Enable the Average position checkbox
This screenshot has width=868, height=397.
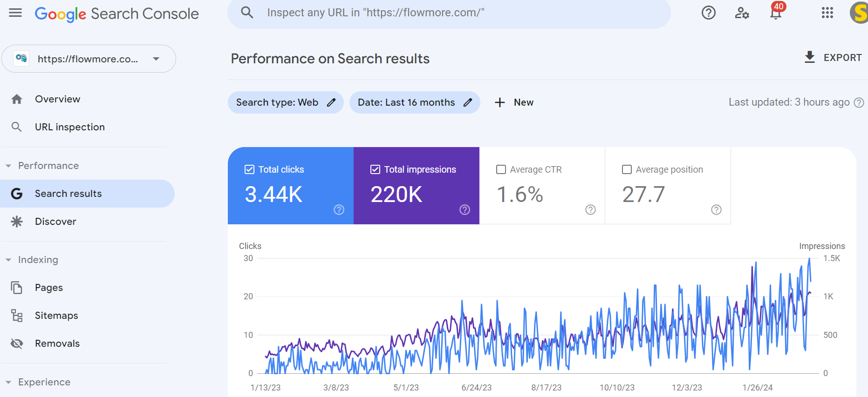point(627,169)
